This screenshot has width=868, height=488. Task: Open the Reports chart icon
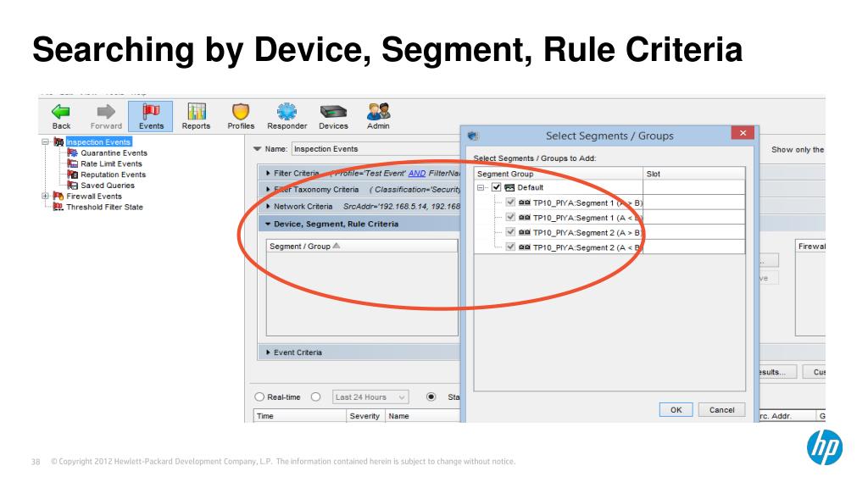pyautogui.click(x=196, y=111)
